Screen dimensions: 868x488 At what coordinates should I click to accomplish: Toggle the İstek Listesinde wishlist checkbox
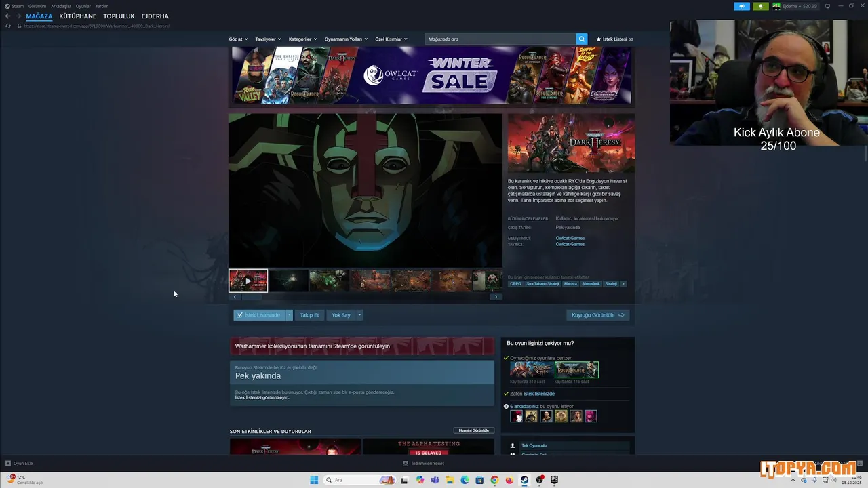click(x=240, y=315)
